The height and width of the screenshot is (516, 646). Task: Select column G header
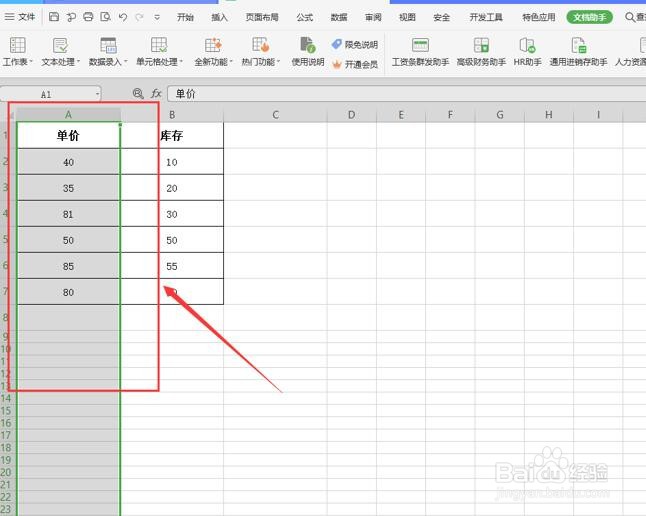coord(500,115)
